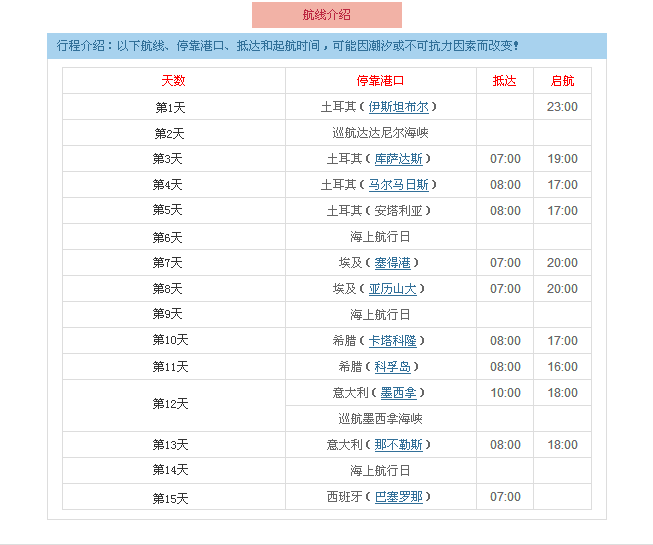Click the 航线介绍 heading tab
653x545 pixels.
(x=327, y=15)
